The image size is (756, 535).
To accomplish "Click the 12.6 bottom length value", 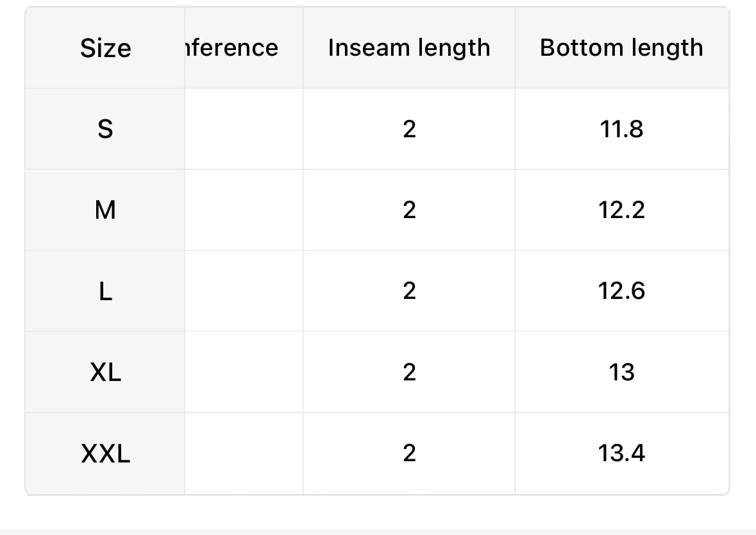I will (x=621, y=291).
